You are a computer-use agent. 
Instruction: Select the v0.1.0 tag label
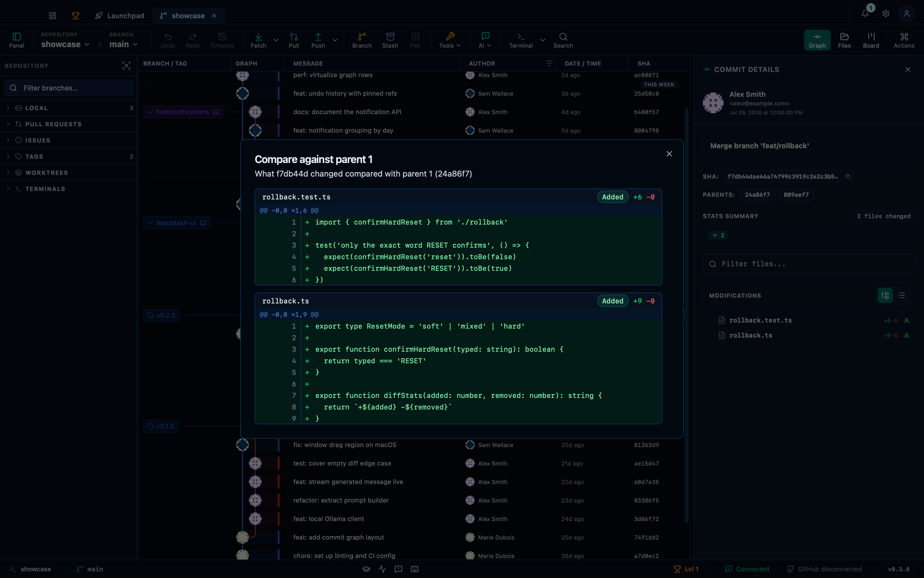(161, 426)
